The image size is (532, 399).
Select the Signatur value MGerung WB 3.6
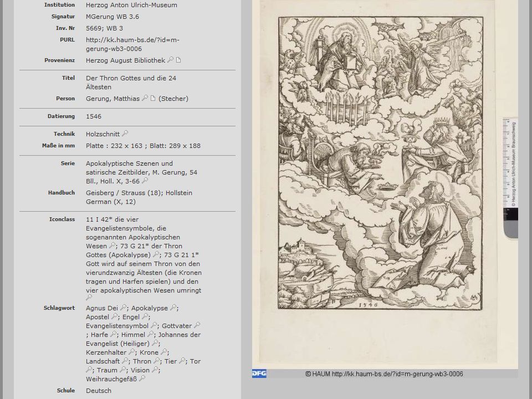[x=112, y=17]
